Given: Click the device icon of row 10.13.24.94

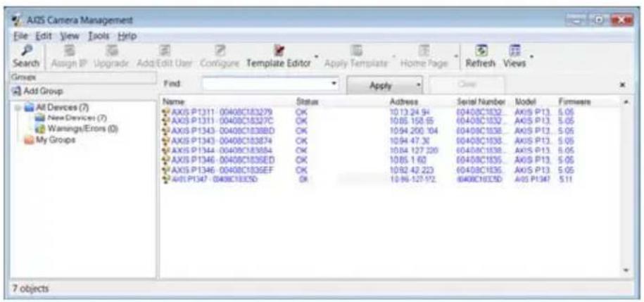Looking at the screenshot, I should pyautogui.click(x=166, y=112).
